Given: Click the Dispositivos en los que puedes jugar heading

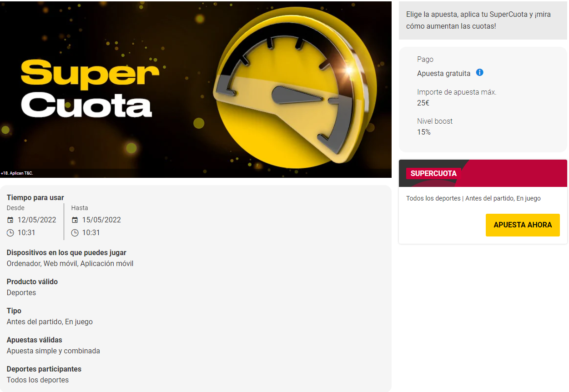Looking at the screenshot, I should click(x=66, y=253).
